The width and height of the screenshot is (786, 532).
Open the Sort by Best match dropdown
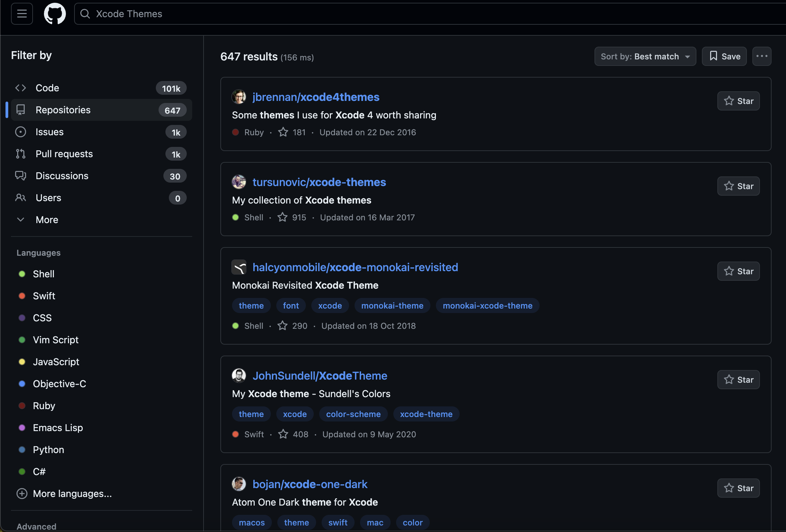645,56
